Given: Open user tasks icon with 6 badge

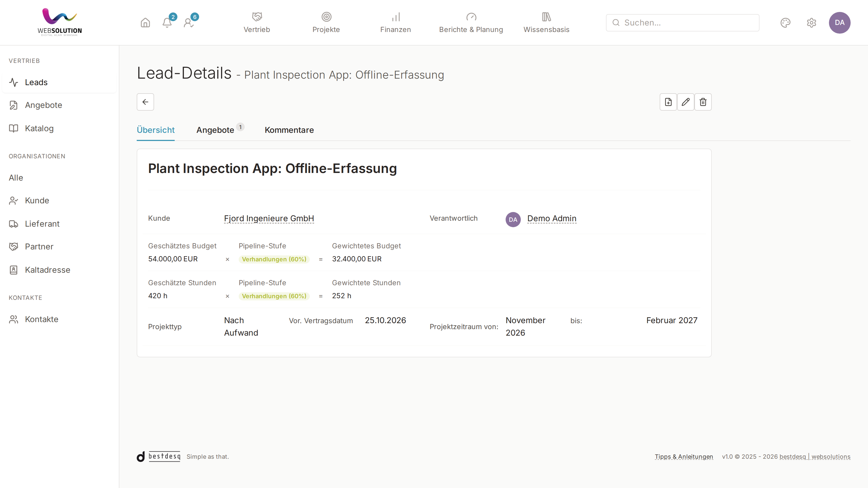Looking at the screenshot, I should click(189, 23).
